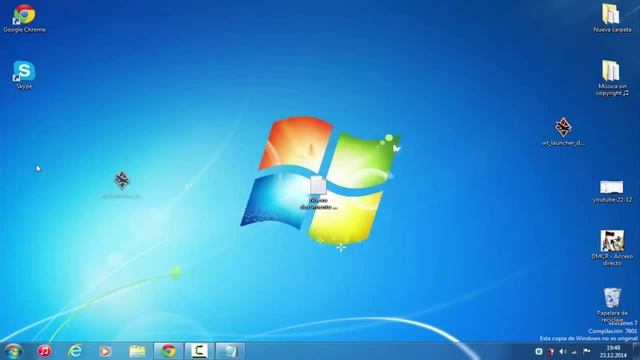Click the rounded square tray icon
Image resolution: width=640 pixels, height=360 pixels.
pos(539,351)
